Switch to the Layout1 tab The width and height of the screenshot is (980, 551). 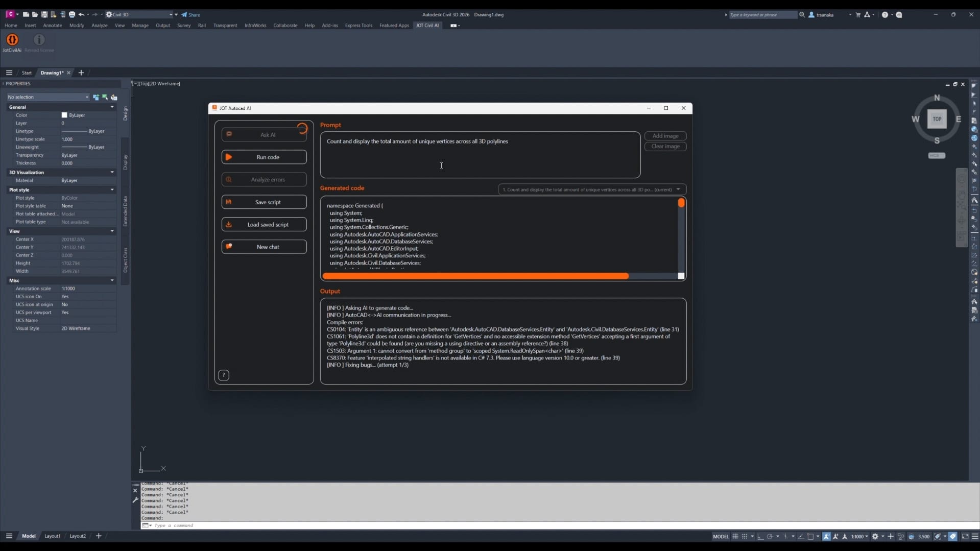[x=52, y=536]
